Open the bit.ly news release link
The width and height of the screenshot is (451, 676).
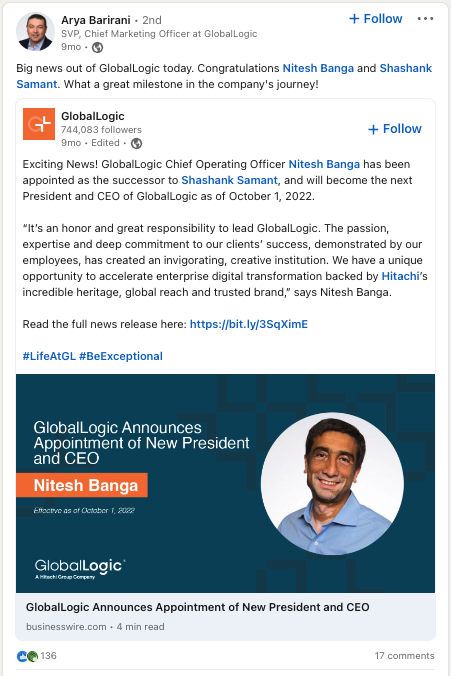click(249, 324)
